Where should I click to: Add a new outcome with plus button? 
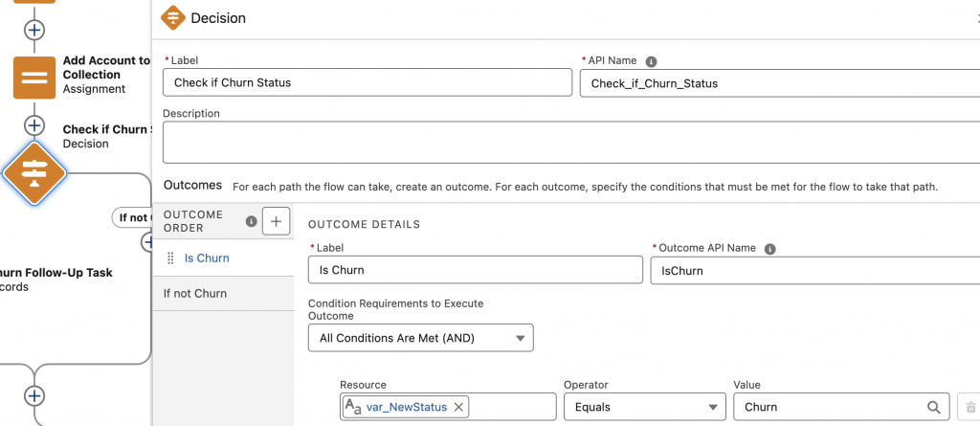coord(276,221)
